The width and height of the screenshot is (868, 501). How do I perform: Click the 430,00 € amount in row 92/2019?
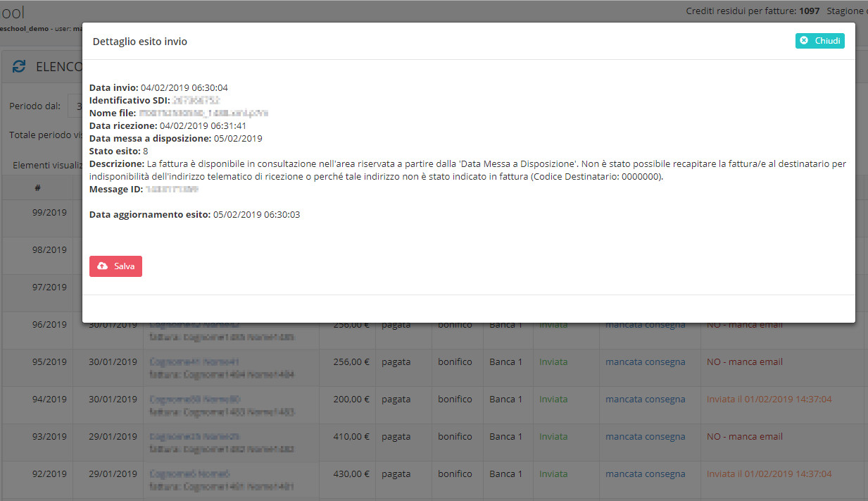[351, 474]
